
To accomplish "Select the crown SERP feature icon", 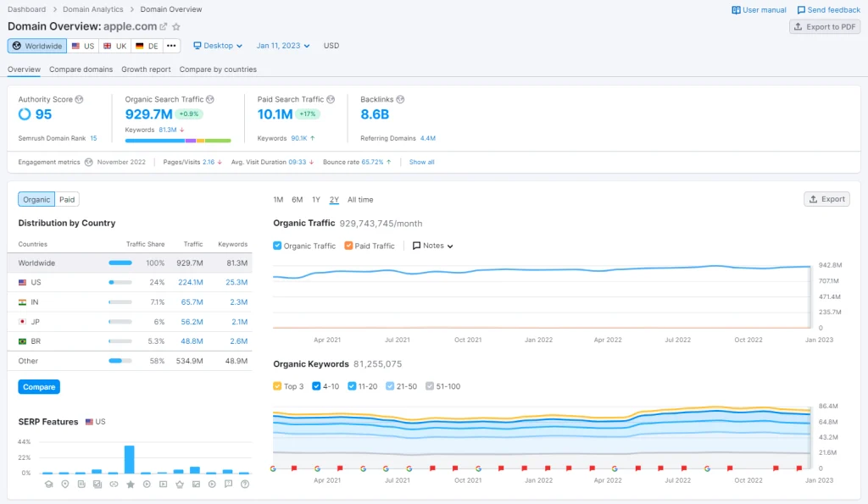I will (x=180, y=484).
